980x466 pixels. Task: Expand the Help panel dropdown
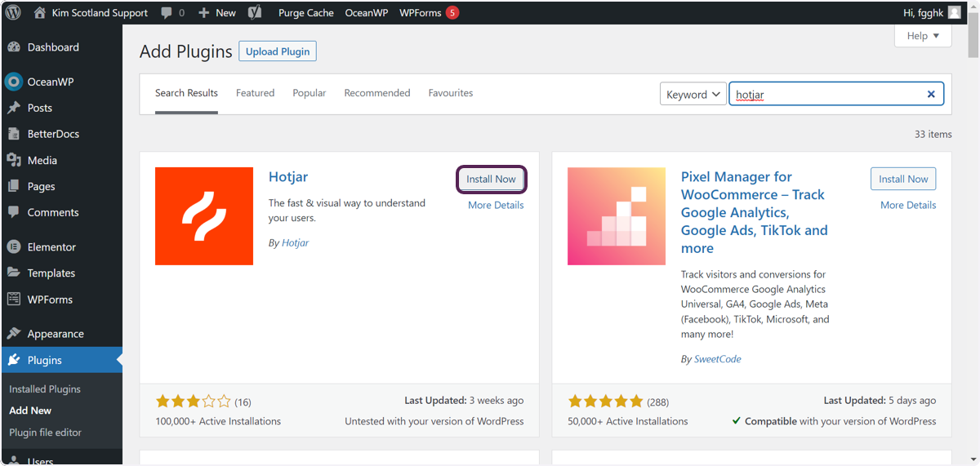pyautogui.click(x=923, y=36)
